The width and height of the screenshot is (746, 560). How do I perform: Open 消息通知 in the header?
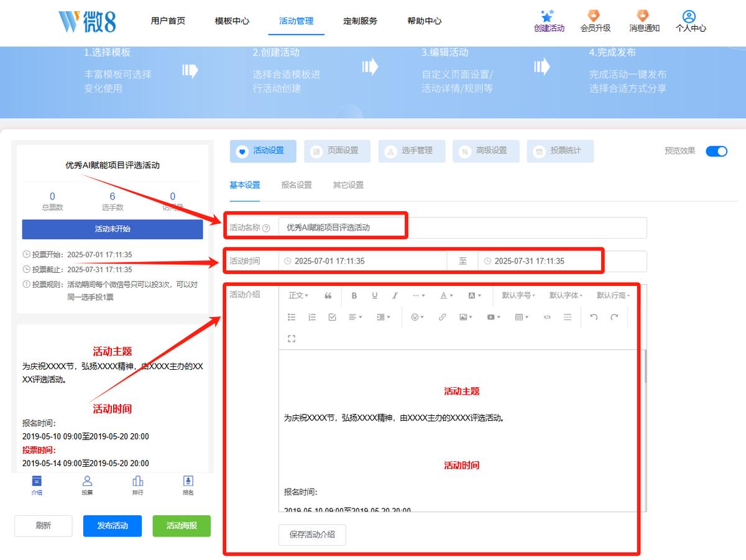click(x=644, y=21)
